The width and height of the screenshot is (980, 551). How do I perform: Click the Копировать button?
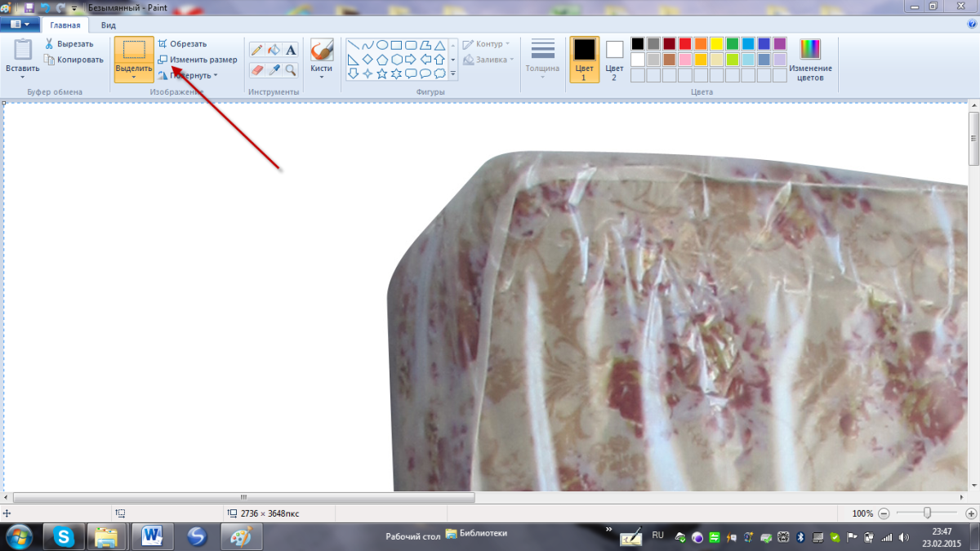coord(73,60)
